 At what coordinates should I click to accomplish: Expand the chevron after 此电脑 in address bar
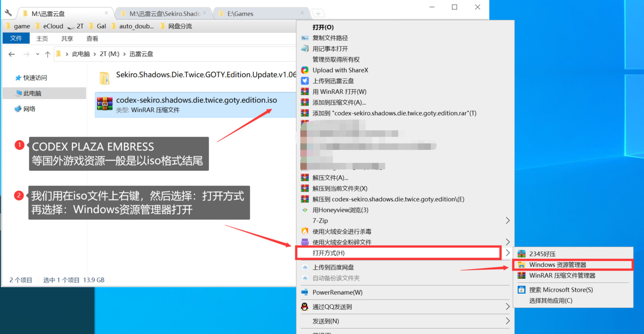click(95, 54)
